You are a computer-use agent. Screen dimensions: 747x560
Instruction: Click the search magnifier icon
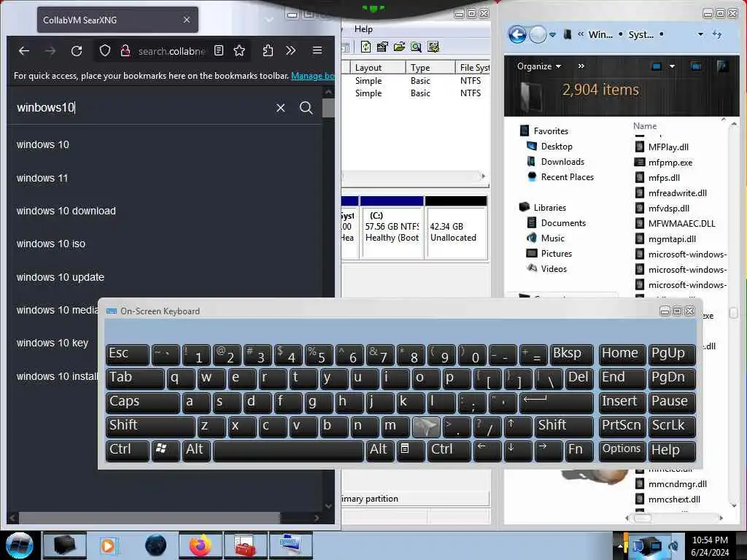pos(306,108)
